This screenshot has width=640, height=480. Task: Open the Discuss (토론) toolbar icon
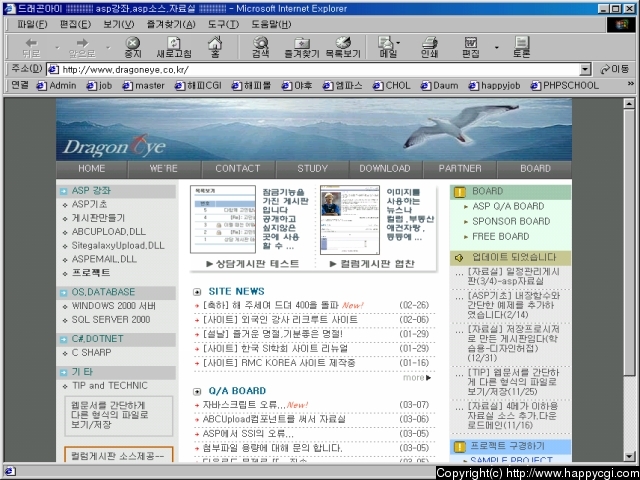(521, 47)
